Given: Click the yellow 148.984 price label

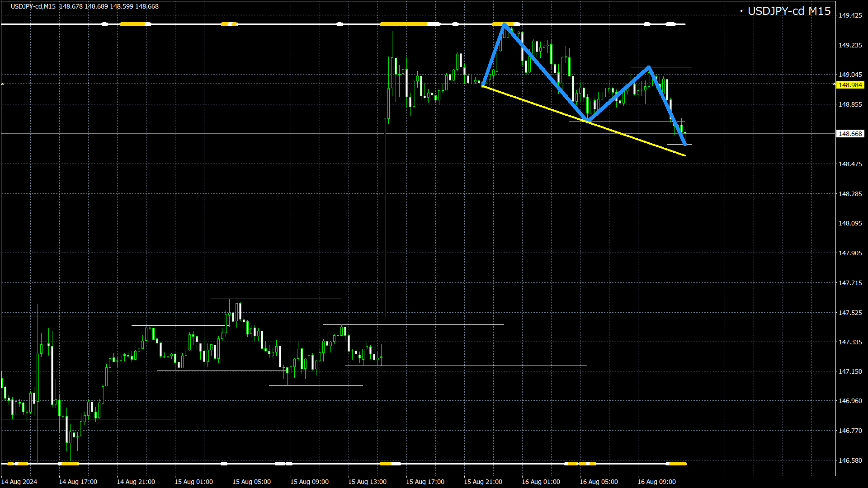Looking at the screenshot, I should coord(850,85).
